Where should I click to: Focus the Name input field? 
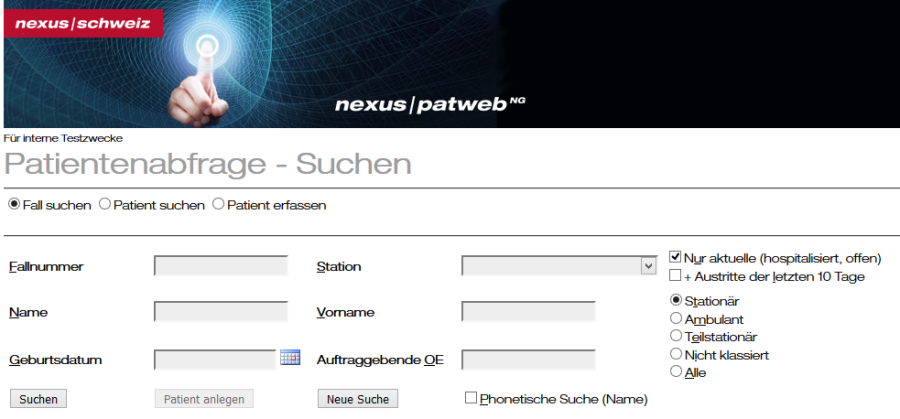[221, 312]
